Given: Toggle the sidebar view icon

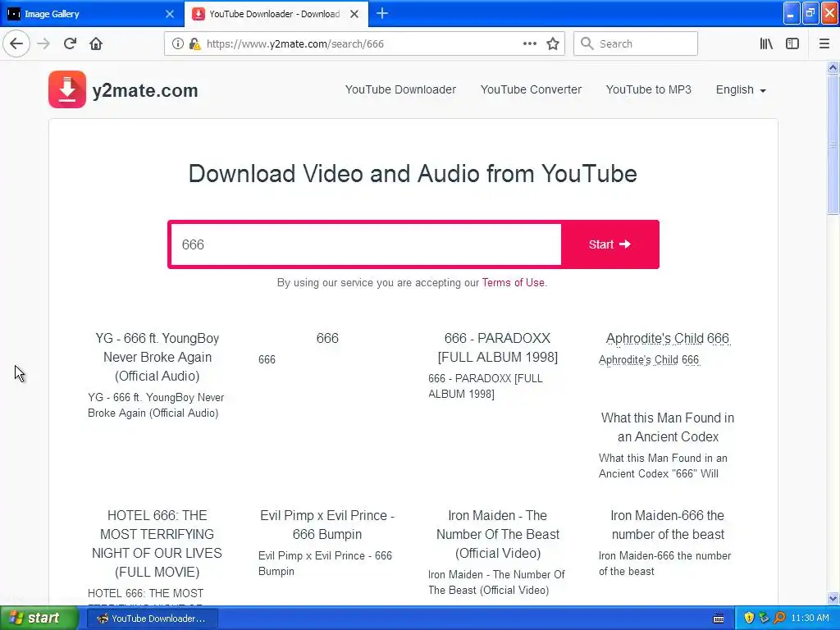Looking at the screenshot, I should pyautogui.click(x=792, y=43).
